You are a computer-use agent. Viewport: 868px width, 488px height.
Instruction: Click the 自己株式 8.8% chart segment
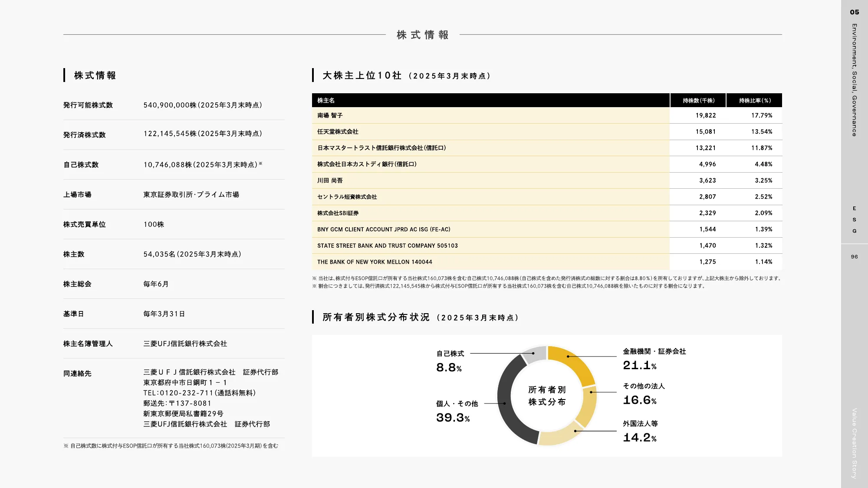(x=535, y=354)
